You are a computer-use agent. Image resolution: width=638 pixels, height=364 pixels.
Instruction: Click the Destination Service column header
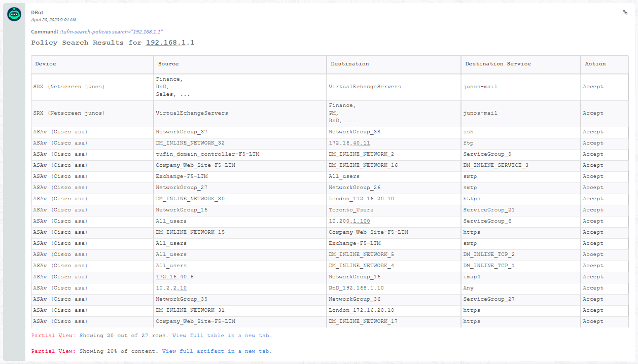click(498, 64)
